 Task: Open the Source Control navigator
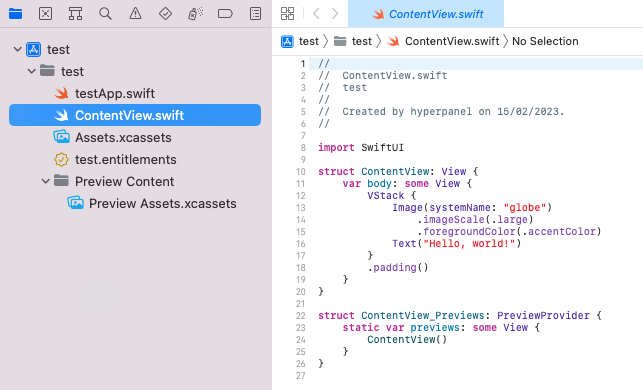tap(45, 14)
